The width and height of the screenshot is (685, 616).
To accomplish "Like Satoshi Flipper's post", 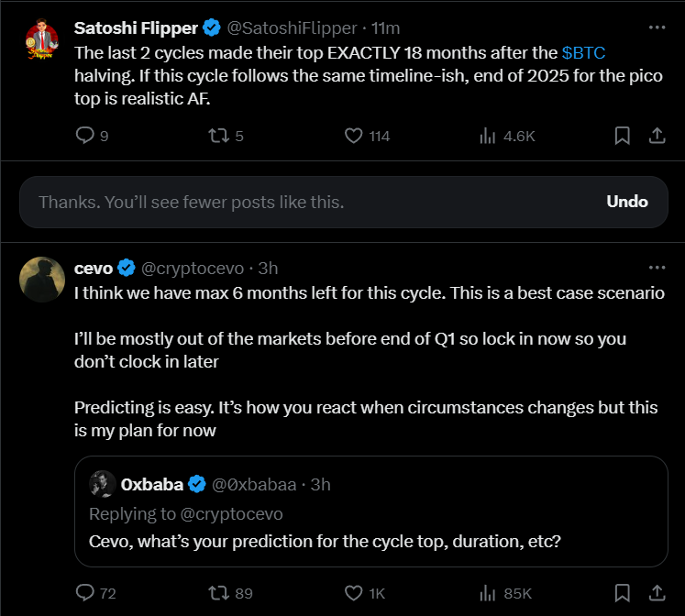I will pyautogui.click(x=354, y=136).
